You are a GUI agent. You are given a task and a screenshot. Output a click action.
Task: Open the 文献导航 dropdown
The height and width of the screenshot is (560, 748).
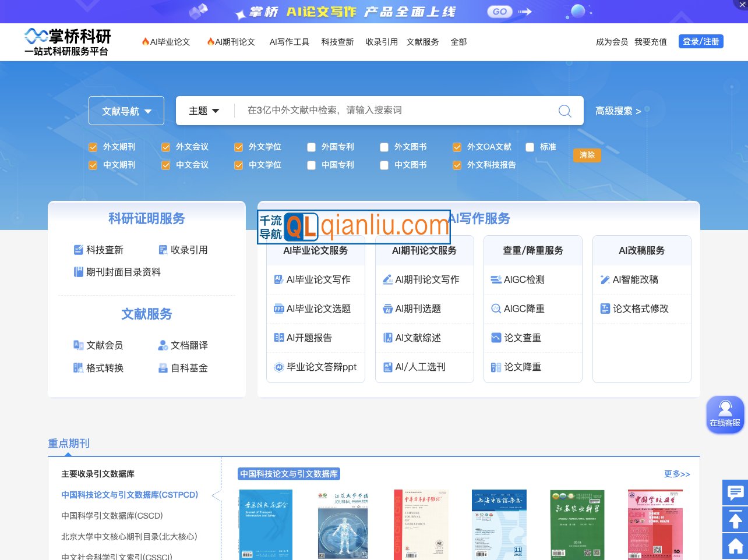(126, 111)
